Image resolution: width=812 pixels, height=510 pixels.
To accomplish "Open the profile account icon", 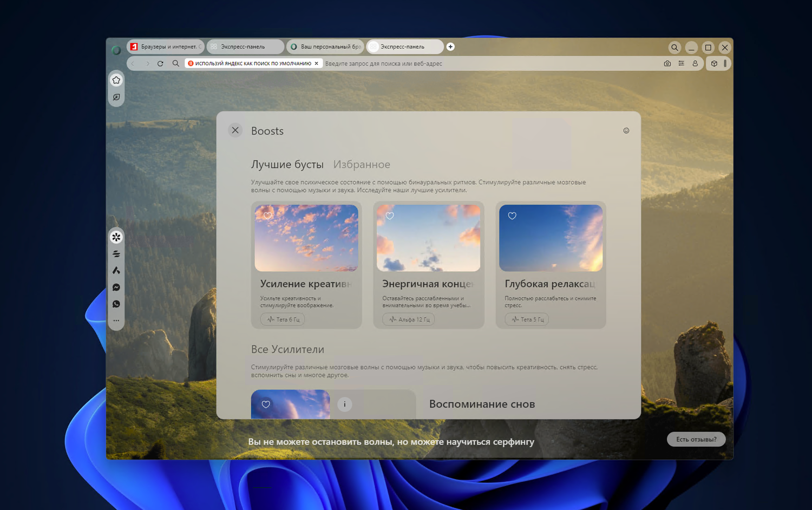I will (696, 63).
